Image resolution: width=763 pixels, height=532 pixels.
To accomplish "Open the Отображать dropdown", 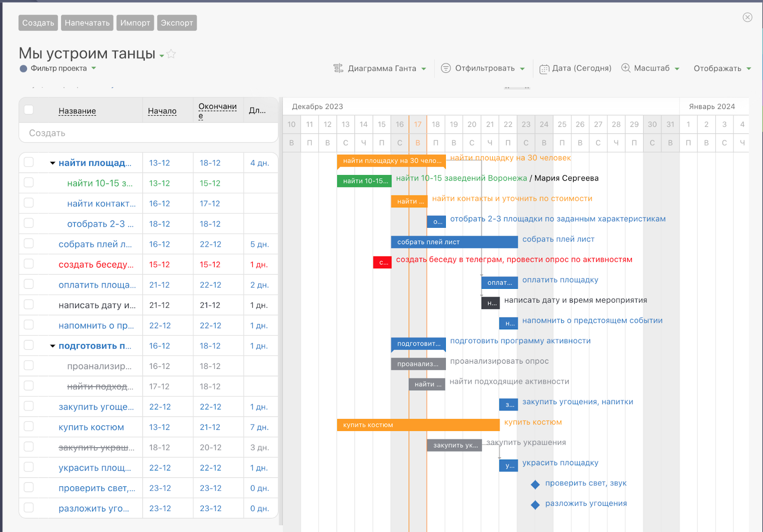I will [x=722, y=69].
